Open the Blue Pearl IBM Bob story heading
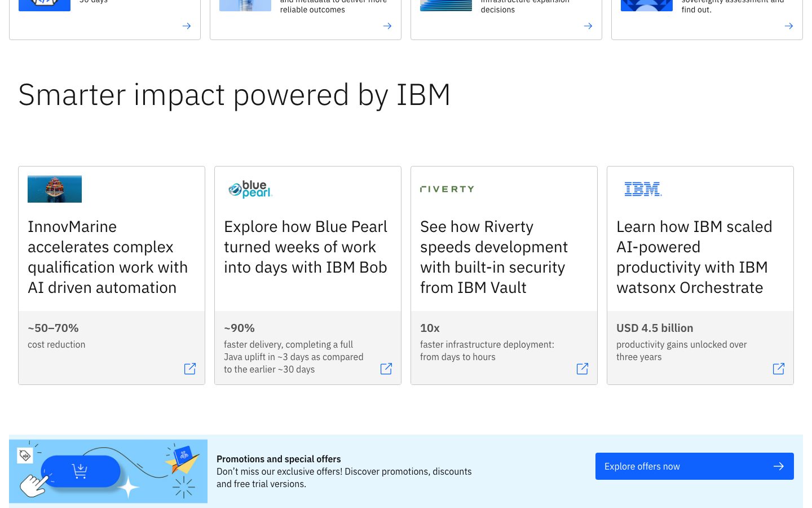 (306, 247)
